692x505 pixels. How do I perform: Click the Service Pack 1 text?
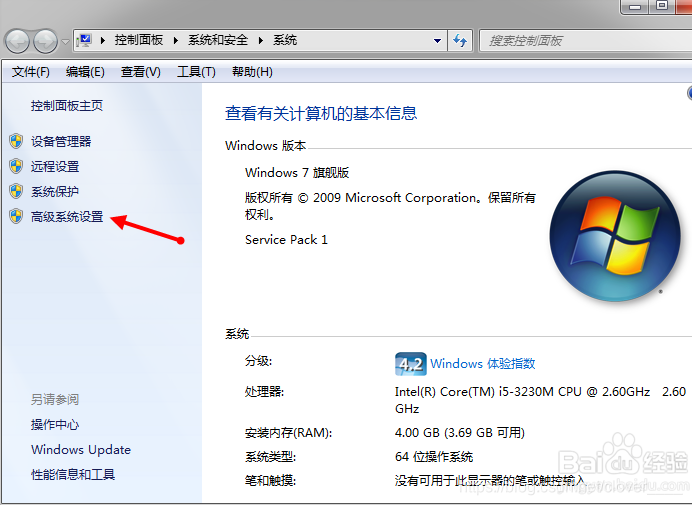click(286, 240)
